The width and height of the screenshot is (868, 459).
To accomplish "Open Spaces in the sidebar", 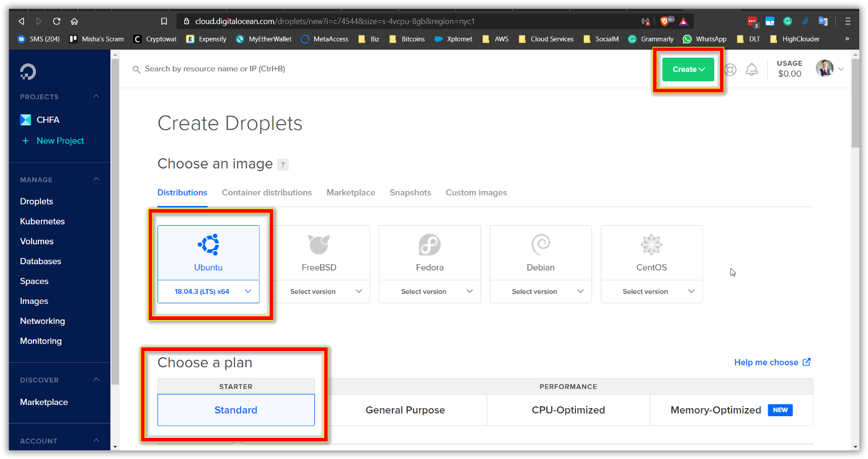I will click(34, 281).
